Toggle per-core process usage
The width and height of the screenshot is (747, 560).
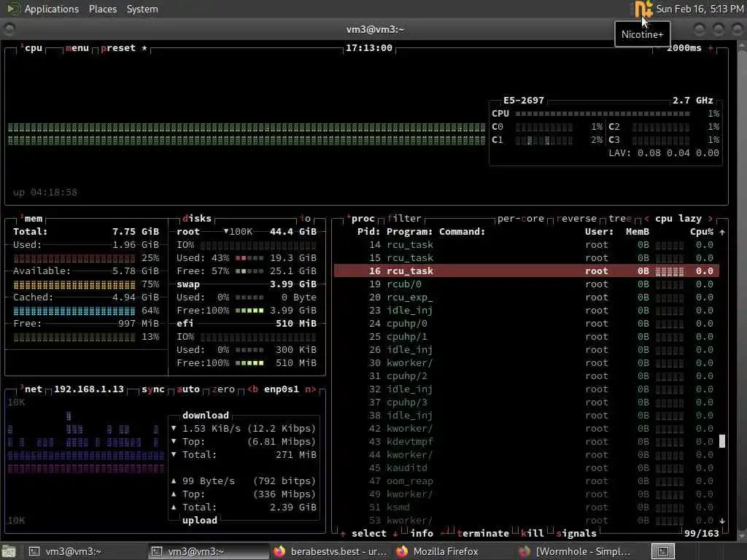[520, 219]
